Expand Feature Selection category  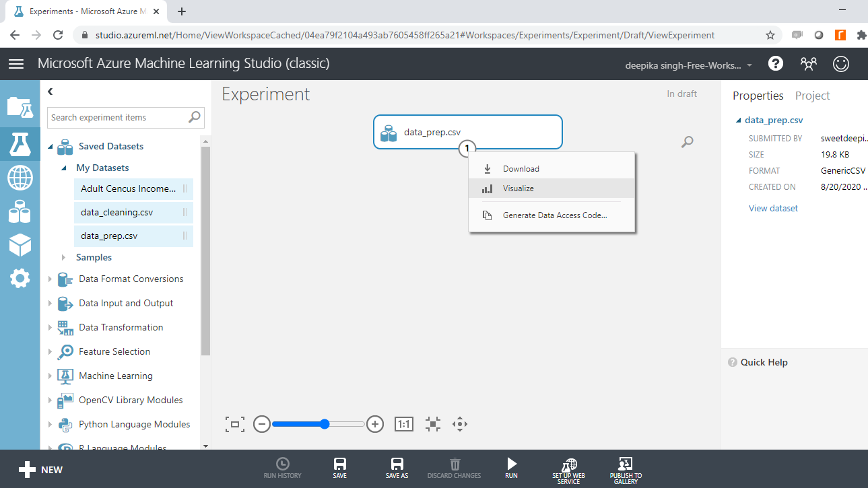point(50,352)
